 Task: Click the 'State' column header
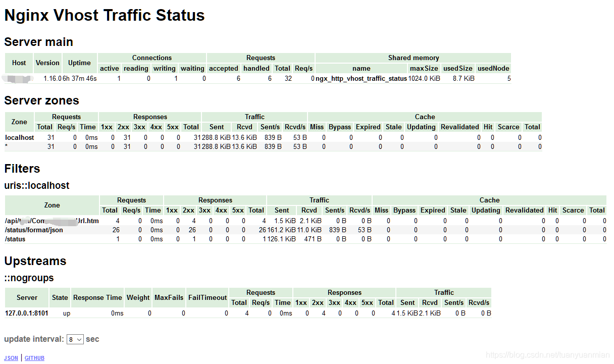60,297
